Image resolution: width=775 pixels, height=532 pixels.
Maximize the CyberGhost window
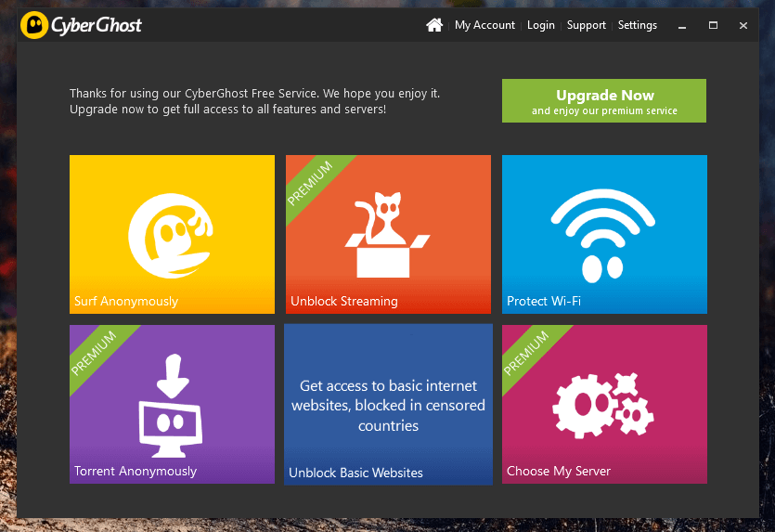point(713,25)
